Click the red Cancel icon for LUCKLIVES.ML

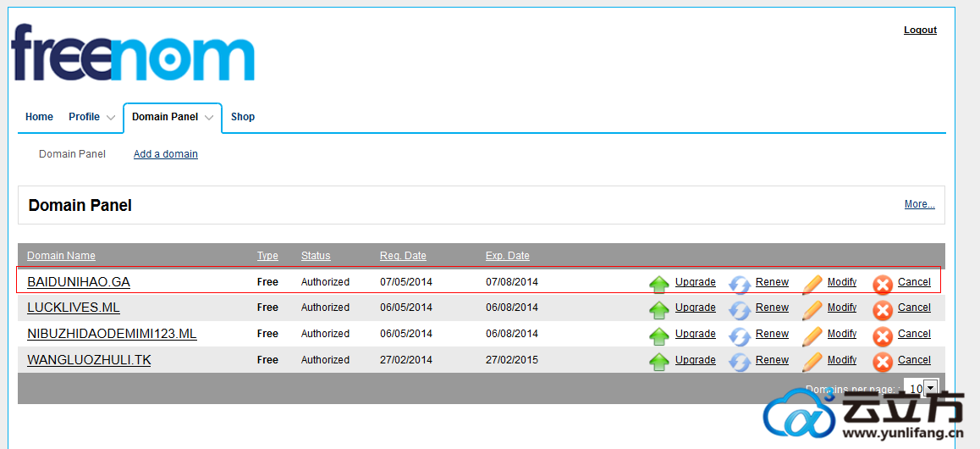[883, 311]
